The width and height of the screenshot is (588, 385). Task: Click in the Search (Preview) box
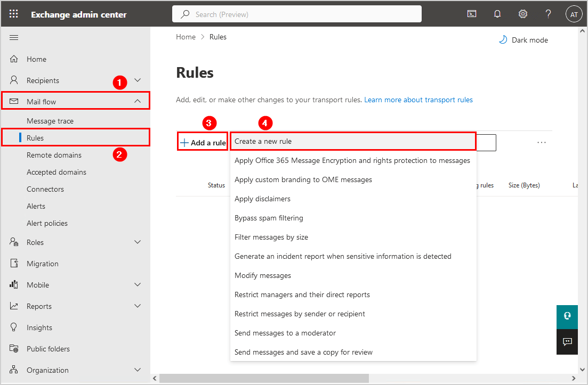pos(297,14)
